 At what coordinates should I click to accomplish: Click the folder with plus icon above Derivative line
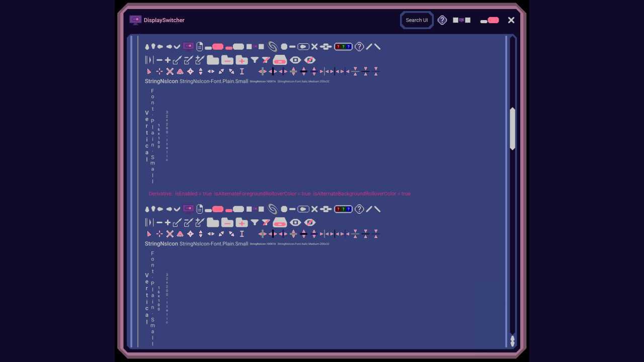tap(242, 60)
